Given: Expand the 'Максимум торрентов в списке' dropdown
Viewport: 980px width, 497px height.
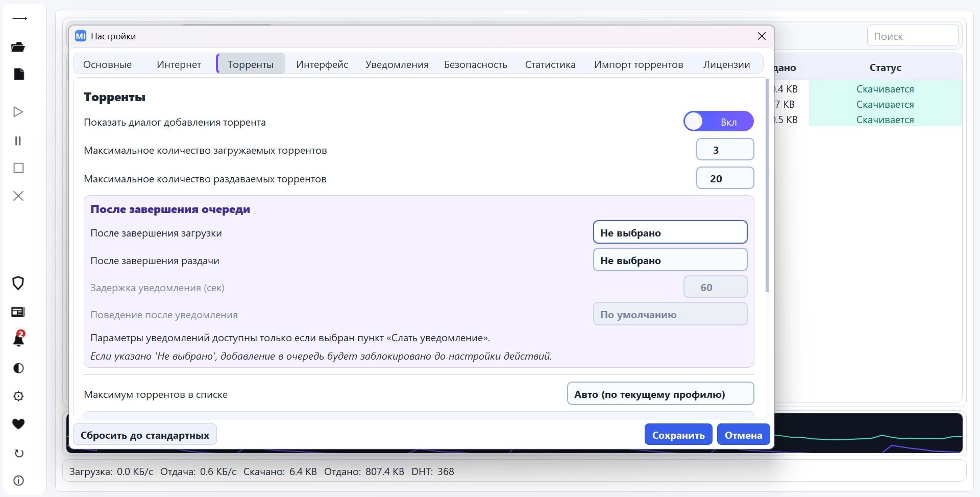Looking at the screenshot, I should tap(660, 394).
